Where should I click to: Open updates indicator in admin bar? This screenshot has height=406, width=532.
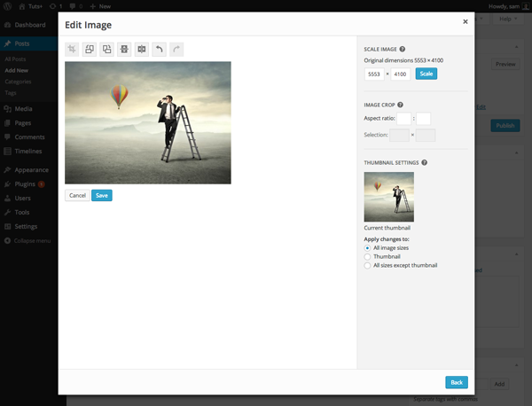pyautogui.click(x=56, y=6)
